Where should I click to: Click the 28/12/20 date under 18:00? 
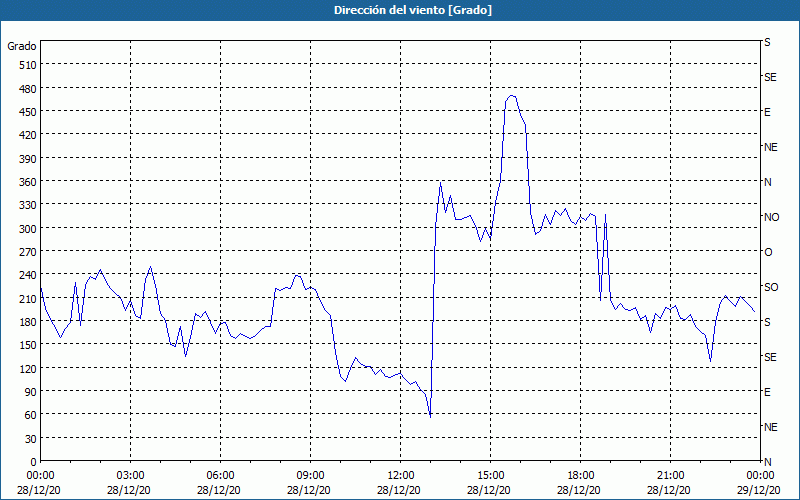579,490
